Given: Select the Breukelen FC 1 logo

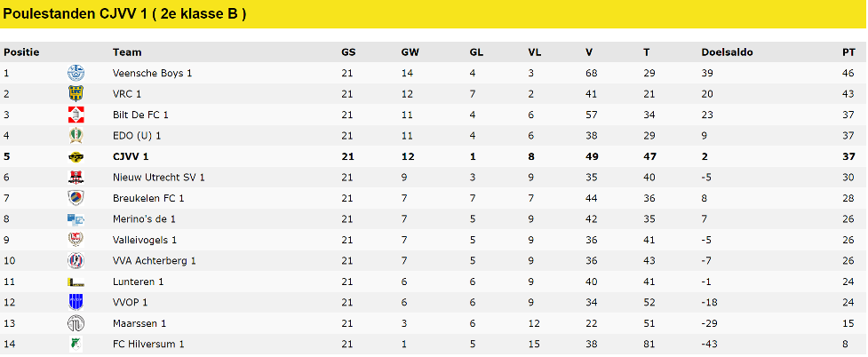Looking at the screenshot, I should (76, 198).
